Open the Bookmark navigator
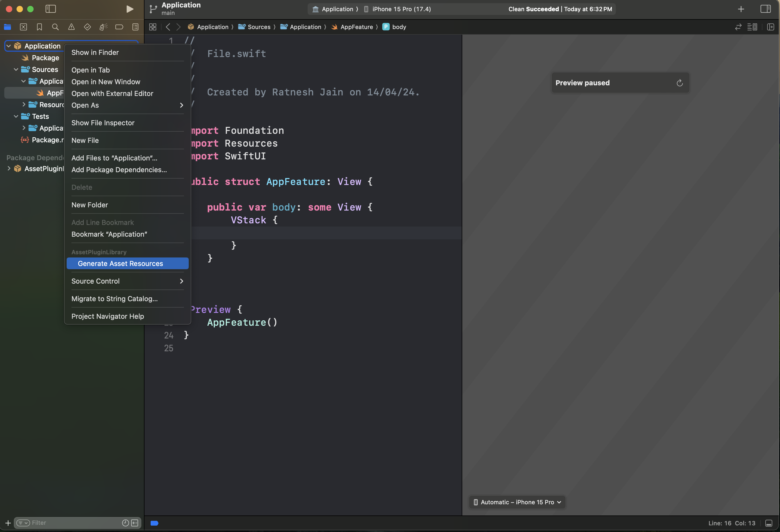Image resolution: width=780 pixels, height=532 pixels. [x=39, y=27]
